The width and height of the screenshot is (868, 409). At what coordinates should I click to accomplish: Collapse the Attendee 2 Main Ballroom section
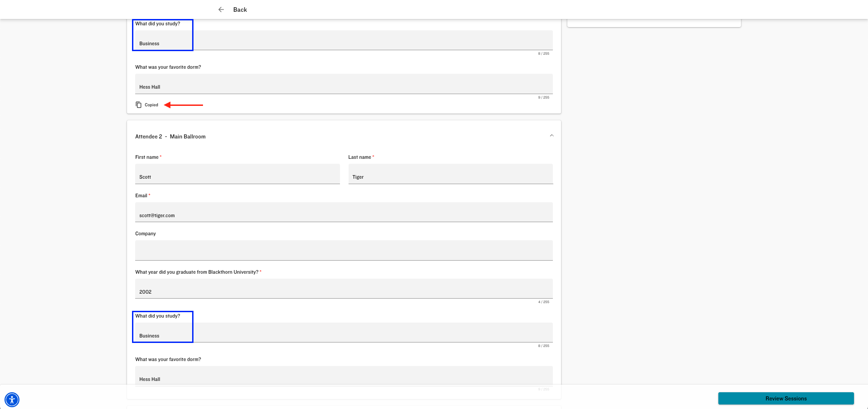coord(552,135)
